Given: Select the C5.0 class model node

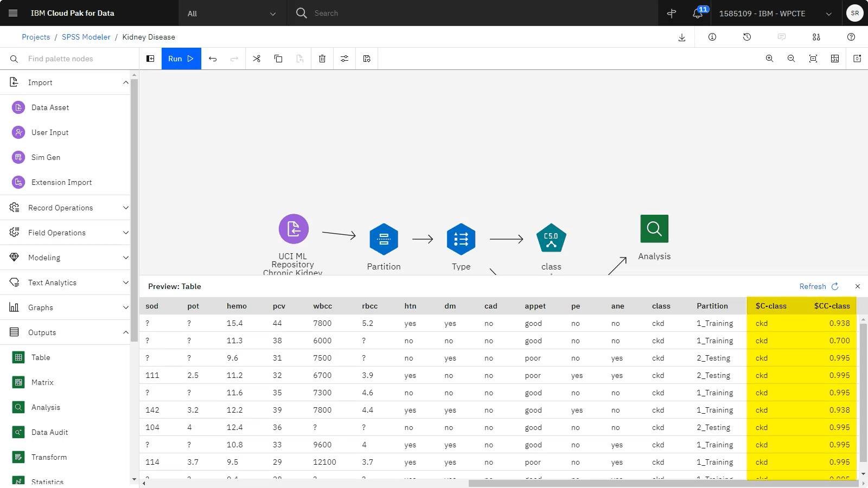Looking at the screenshot, I should point(551,239).
